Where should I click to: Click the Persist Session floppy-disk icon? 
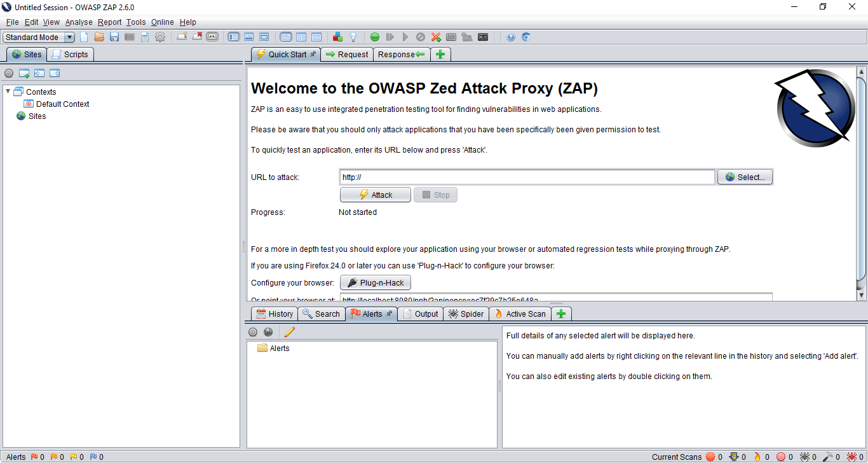coord(114,37)
